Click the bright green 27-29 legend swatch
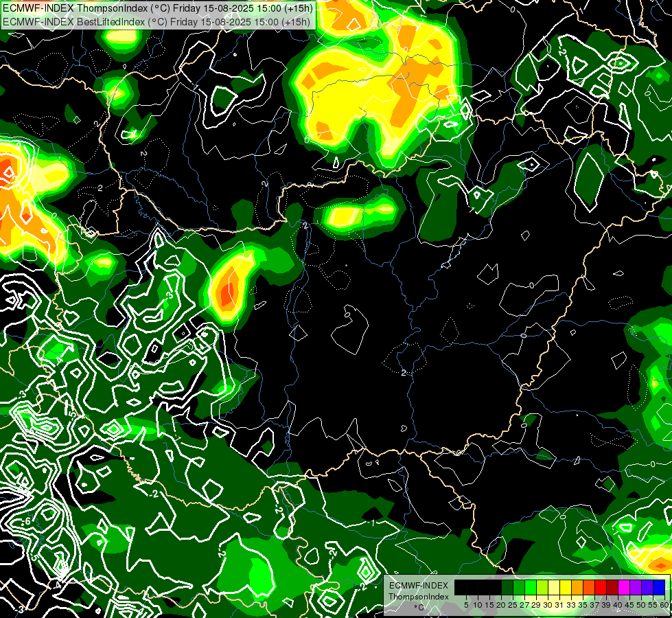672x618 pixels. coord(531,587)
